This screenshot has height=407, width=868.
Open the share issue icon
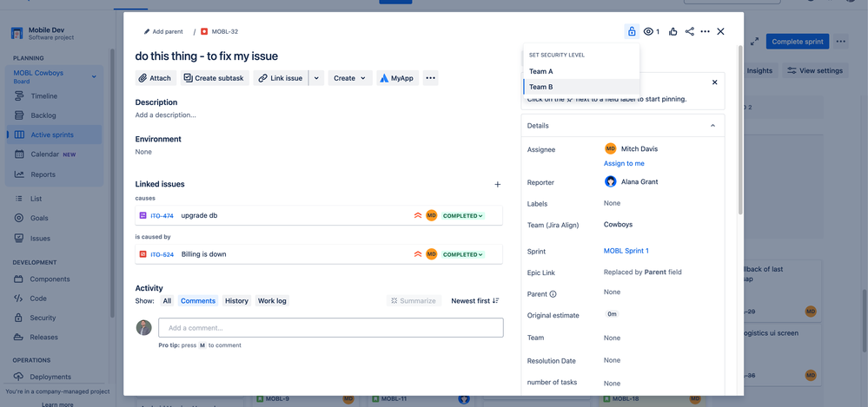[689, 31]
